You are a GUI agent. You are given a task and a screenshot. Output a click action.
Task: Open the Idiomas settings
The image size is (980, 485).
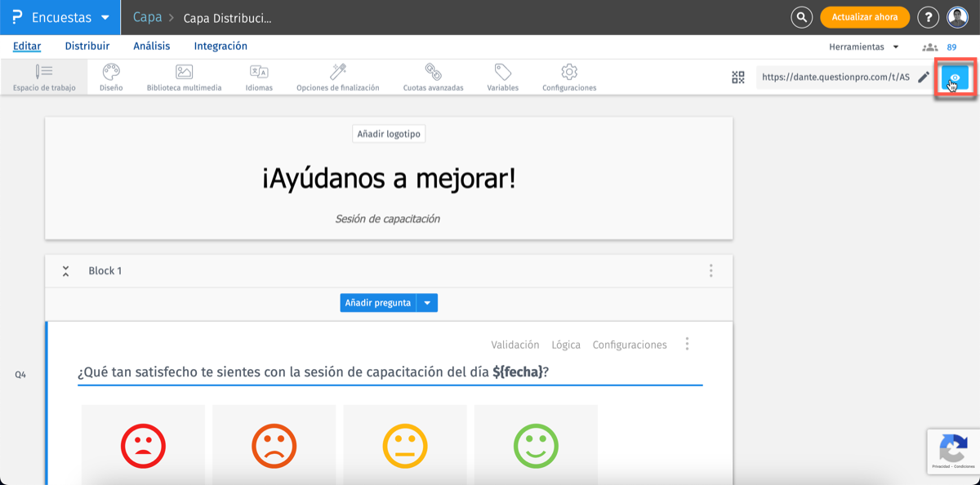click(x=258, y=77)
